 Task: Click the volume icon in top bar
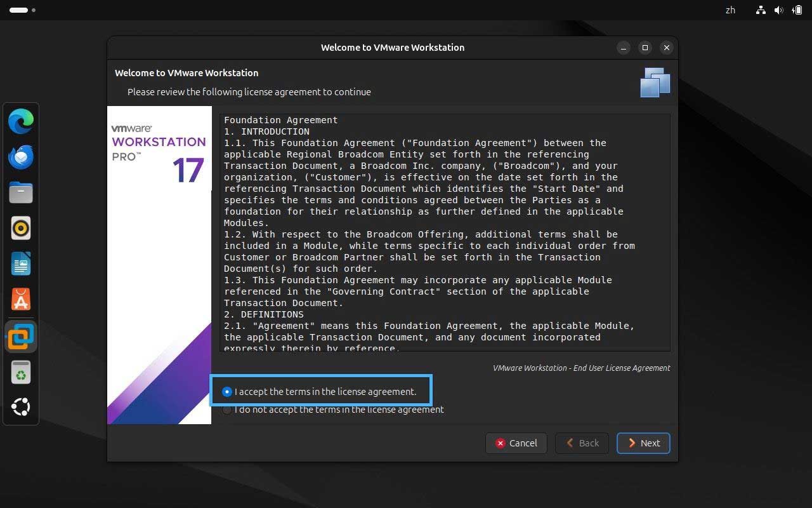[779, 10]
